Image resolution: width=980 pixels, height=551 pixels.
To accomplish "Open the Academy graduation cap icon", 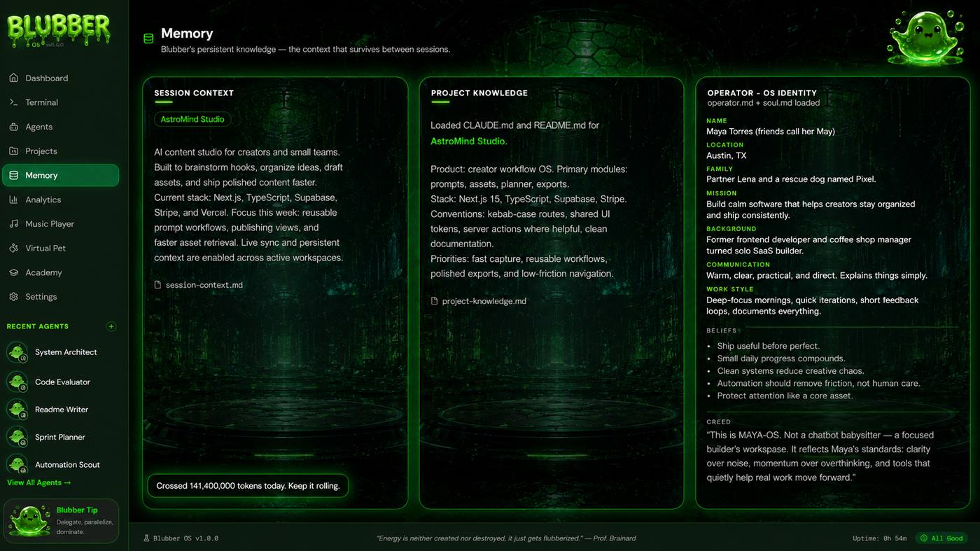I will 13,272.
